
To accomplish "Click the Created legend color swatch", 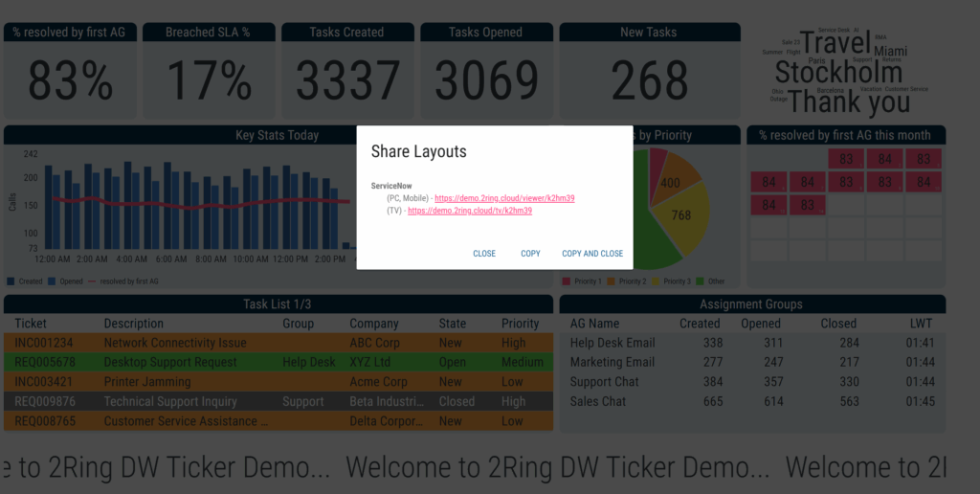I will 11,281.
